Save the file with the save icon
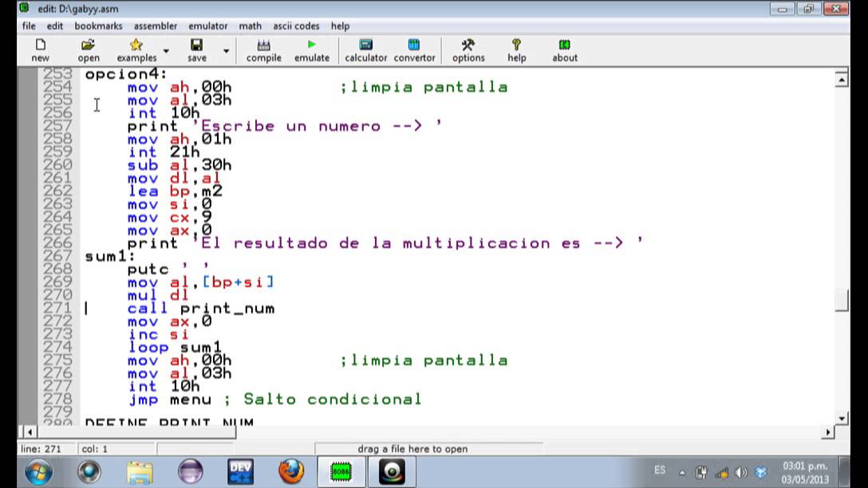 coord(196,49)
